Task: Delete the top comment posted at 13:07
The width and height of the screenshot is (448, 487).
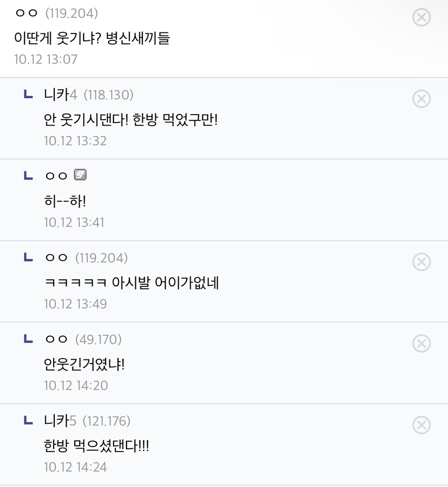Action: tap(421, 17)
